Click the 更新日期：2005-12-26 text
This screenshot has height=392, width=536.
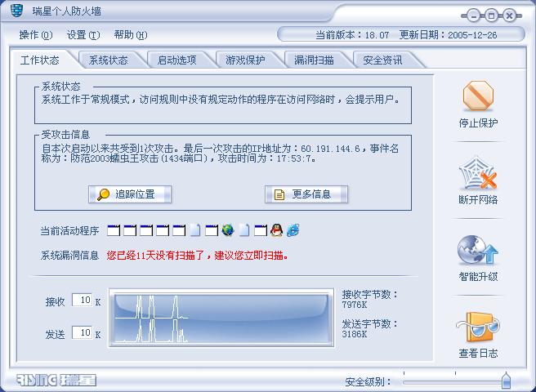tap(448, 35)
